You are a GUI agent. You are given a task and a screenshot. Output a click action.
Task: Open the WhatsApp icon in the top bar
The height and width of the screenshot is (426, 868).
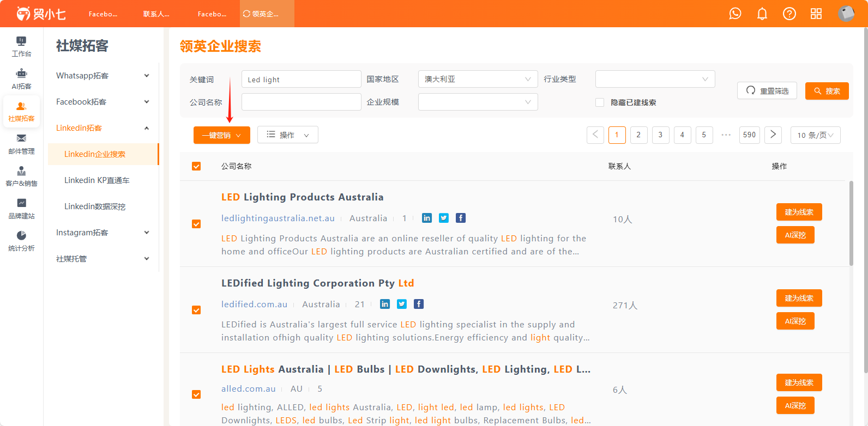pyautogui.click(x=735, y=14)
